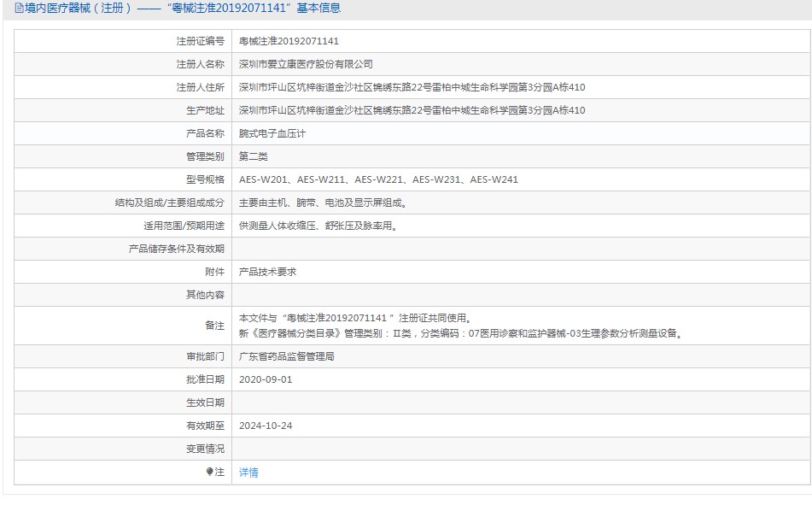This screenshot has width=812, height=511.
Task: Click the 产品储存条件及有效期 label
Action: click(177, 249)
